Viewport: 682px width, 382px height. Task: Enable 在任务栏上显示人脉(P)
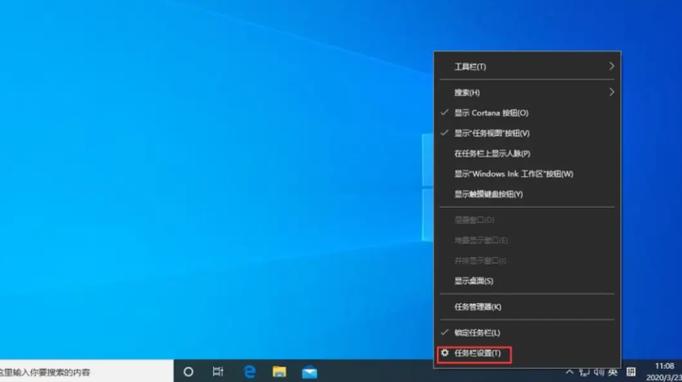[527, 154]
